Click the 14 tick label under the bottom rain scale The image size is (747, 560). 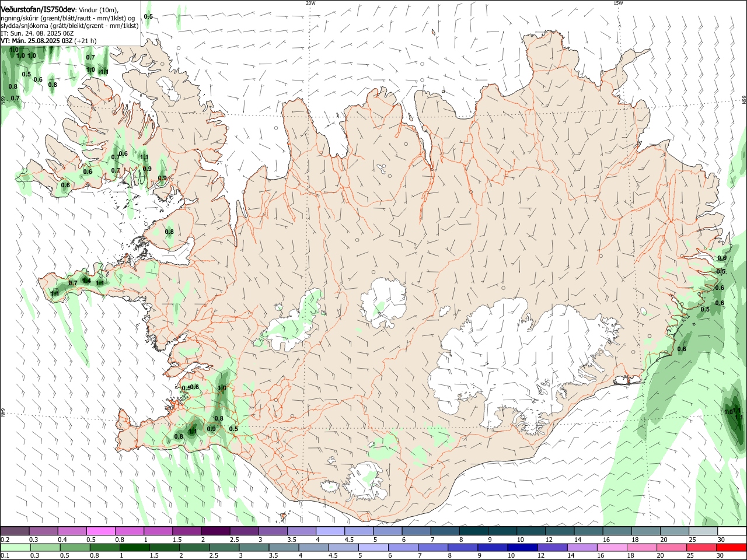pyautogui.click(x=571, y=556)
